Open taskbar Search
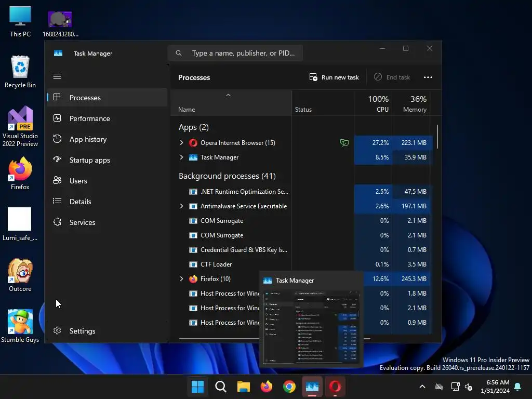 click(x=220, y=387)
